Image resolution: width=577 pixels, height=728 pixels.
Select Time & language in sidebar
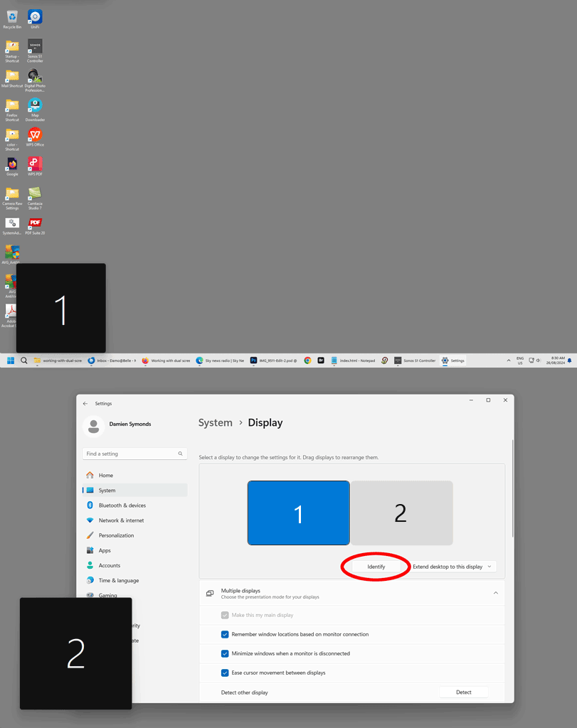coord(118,581)
